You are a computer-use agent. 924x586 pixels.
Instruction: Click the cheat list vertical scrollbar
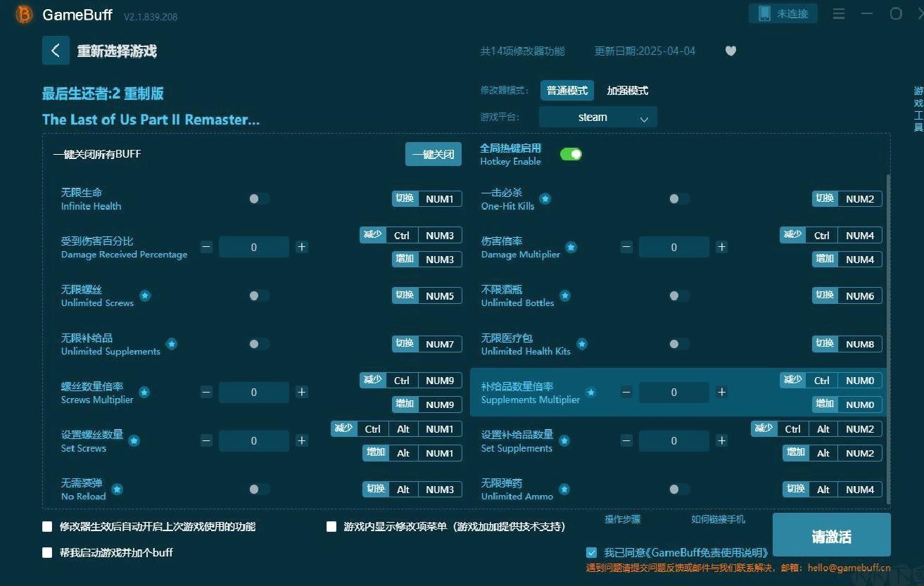point(888,338)
